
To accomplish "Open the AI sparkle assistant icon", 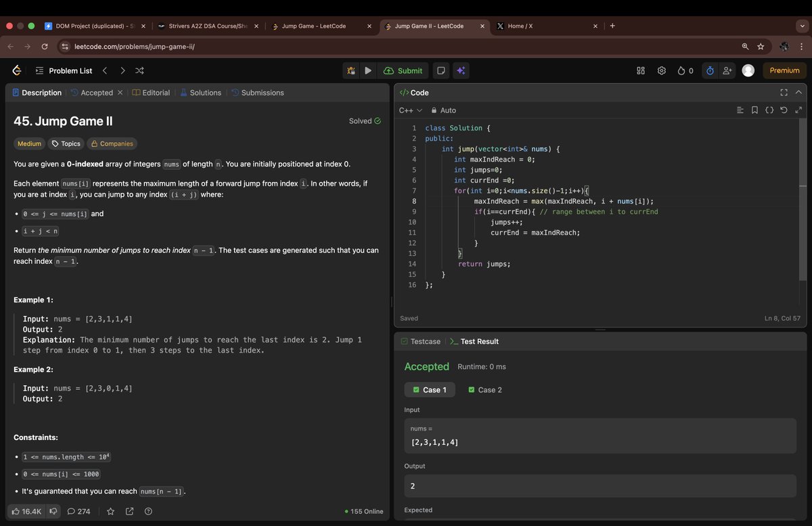I will tap(460, 70).
